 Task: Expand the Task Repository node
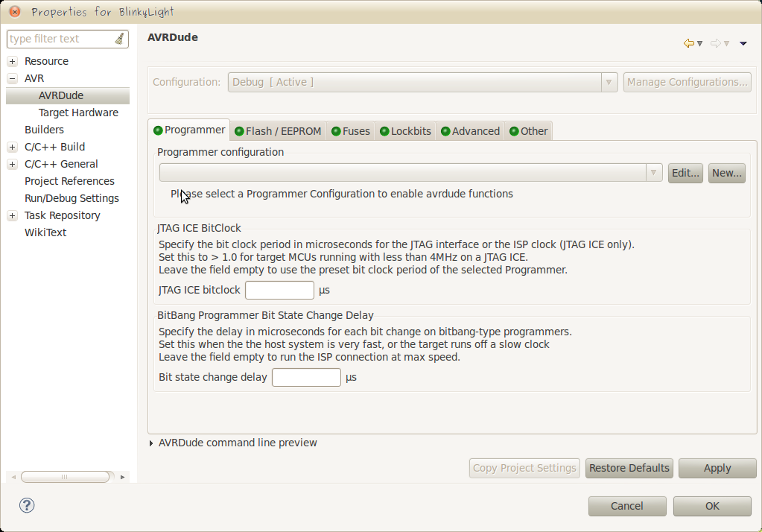pos(13,215)
